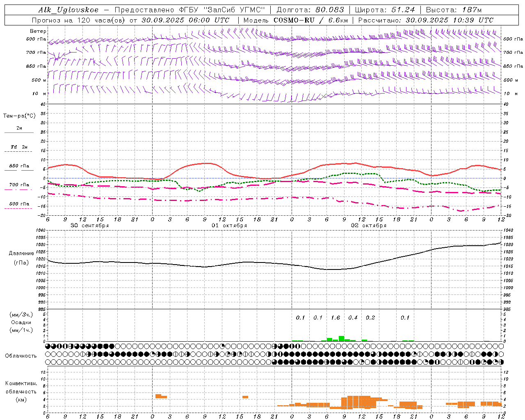Select the precipitation amount 0.2
Image resolution: width=525 pixels, height=420 pixels.
click(370, 317)
